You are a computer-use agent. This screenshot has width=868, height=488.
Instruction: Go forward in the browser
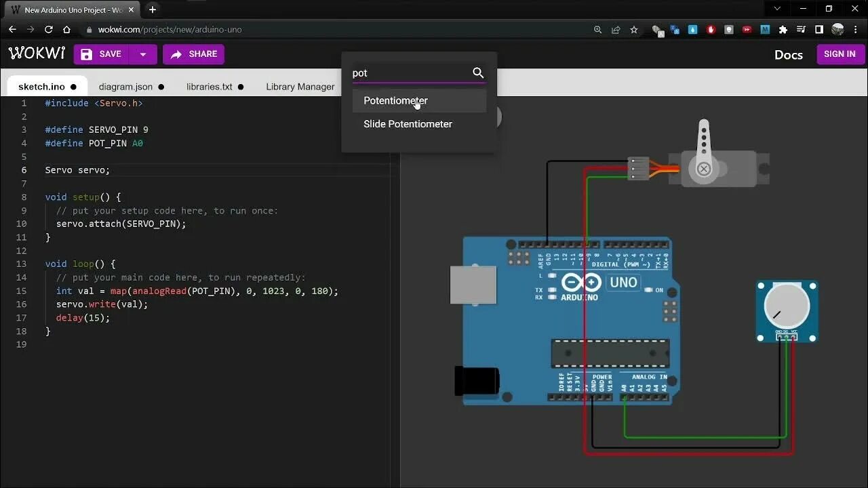31,30
